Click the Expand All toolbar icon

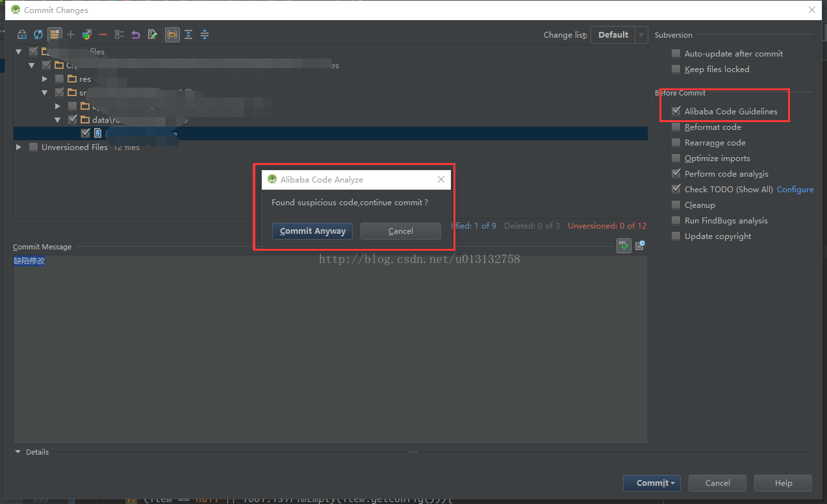[188, 34]
